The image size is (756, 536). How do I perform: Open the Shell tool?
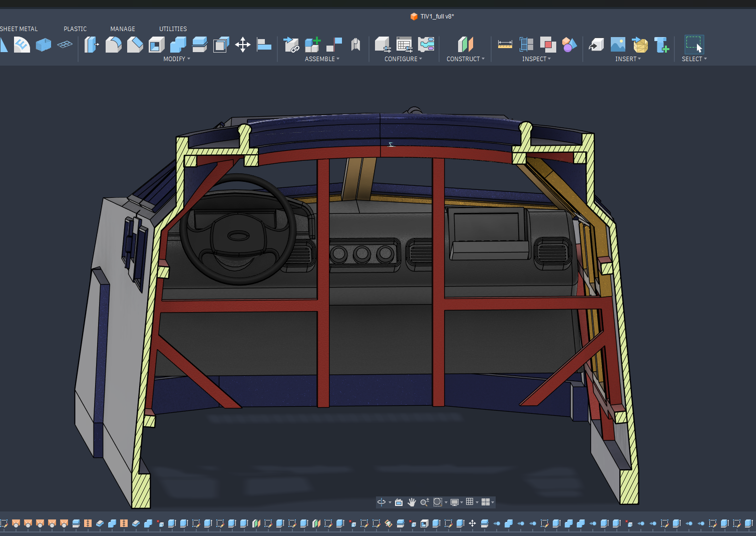(x=157, y=45)
